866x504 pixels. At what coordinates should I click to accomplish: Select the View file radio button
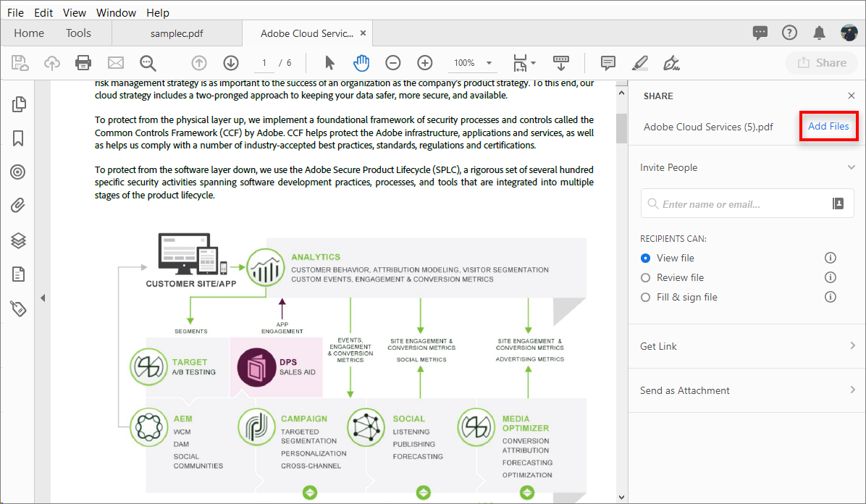(645, 258)
